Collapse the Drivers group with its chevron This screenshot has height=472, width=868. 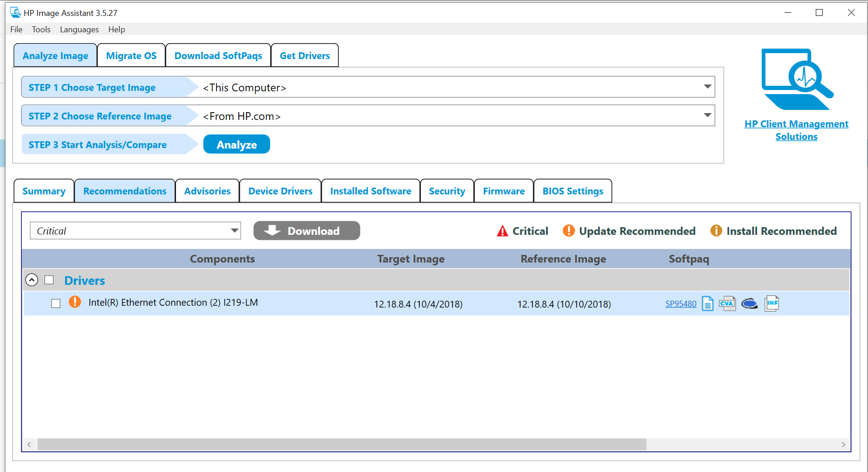pyautogui.click(x=31, y=280)
